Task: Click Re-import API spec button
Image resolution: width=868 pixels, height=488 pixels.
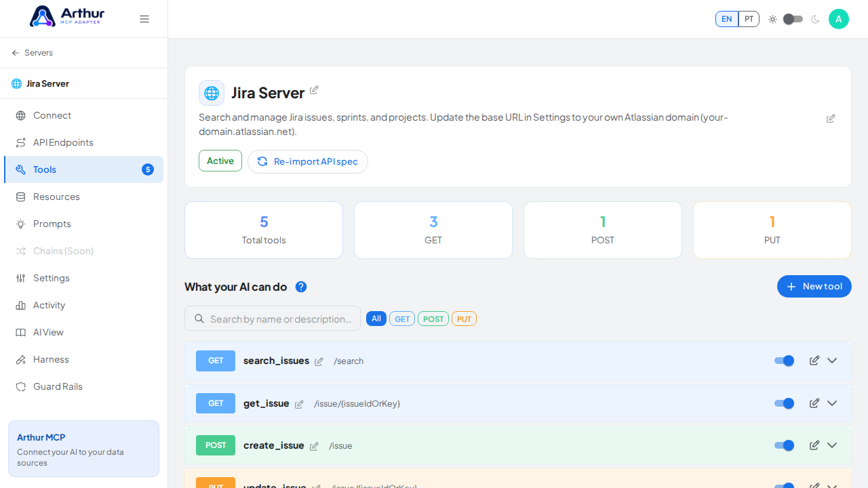Action: pyautogui.click(x=308, y=161)
